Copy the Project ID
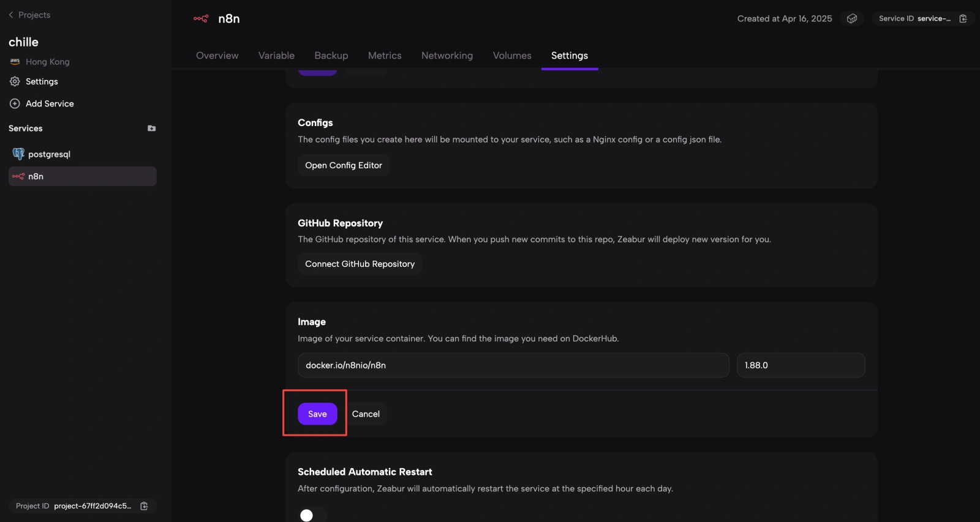980x522 pixels. tap(144, 506)
